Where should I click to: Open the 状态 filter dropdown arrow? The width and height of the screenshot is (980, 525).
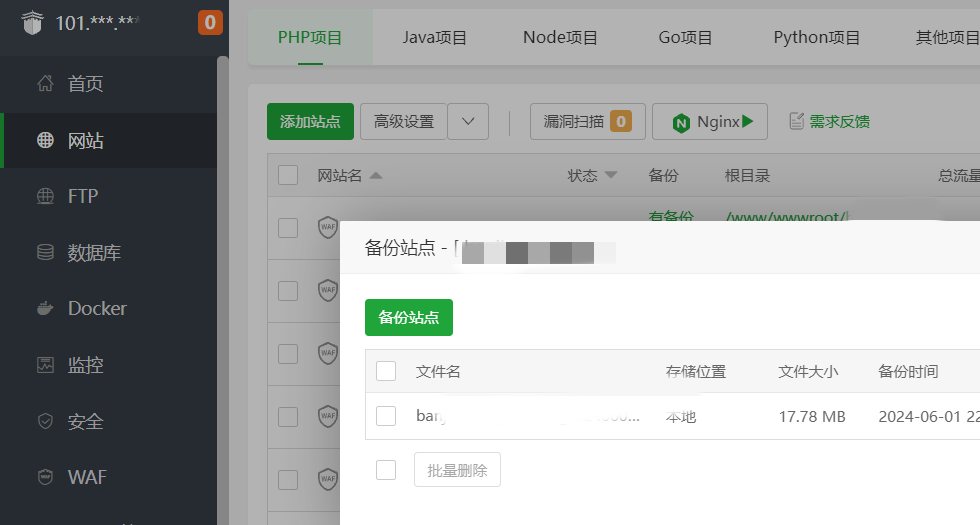point(611,175)
